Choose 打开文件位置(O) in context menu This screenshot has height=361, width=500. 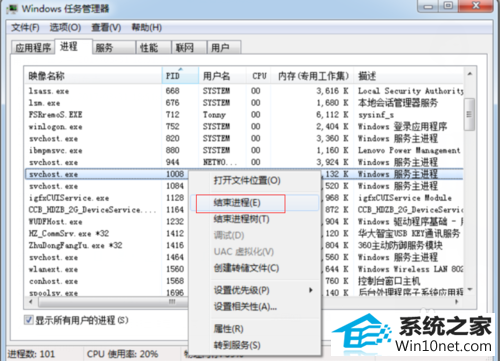tap(254, 181)
